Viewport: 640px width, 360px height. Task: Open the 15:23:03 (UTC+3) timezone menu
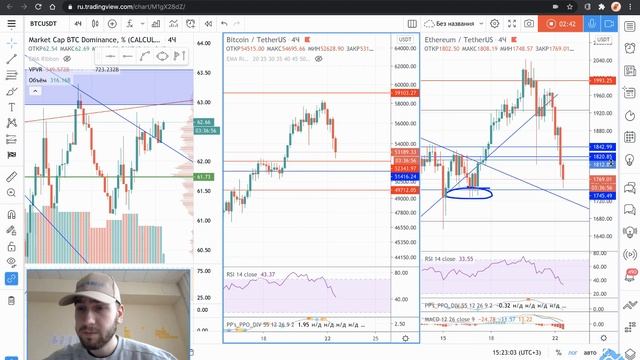pyautogui.click(x=516, y=352)
